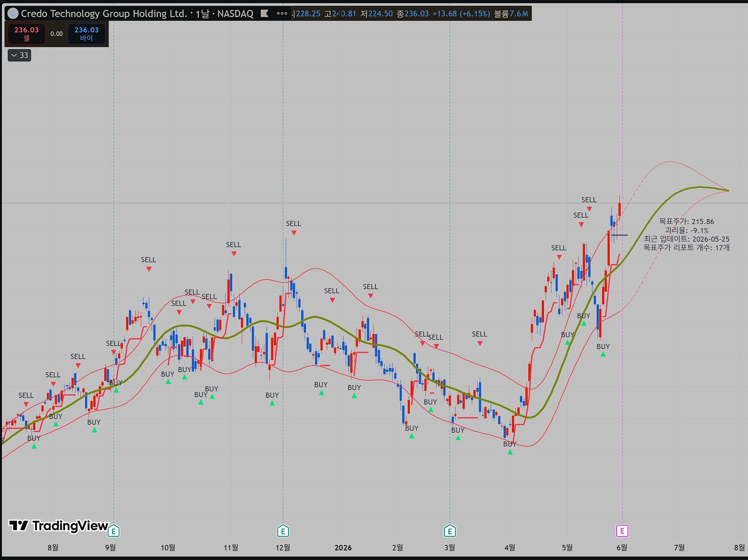
Task: Expand the collapsed 33 indicators legend
Action: pos(19,55)
